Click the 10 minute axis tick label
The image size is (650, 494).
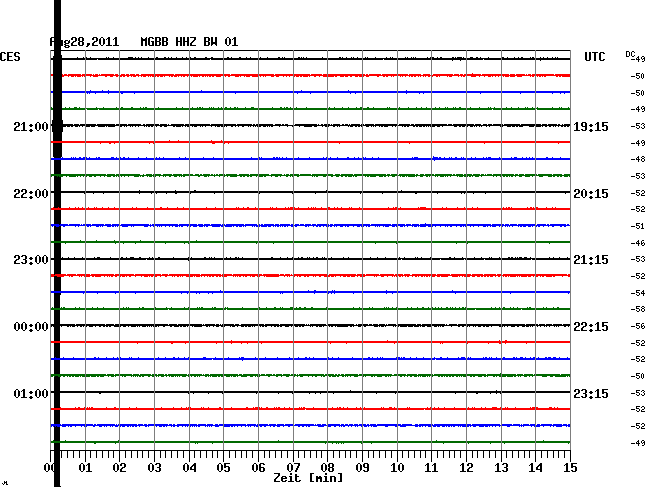pyautogui.click(x=397, y=467)
